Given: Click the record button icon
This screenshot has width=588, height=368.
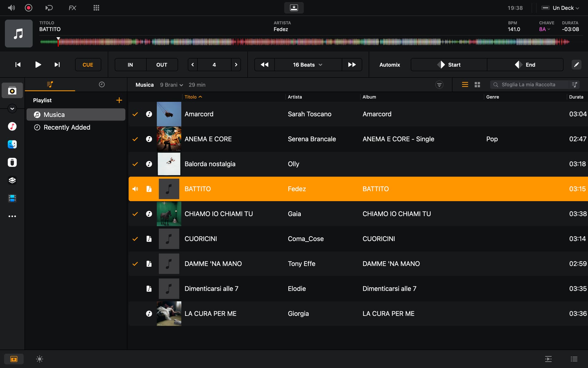Looking at the screenshot, I should 28,8.
